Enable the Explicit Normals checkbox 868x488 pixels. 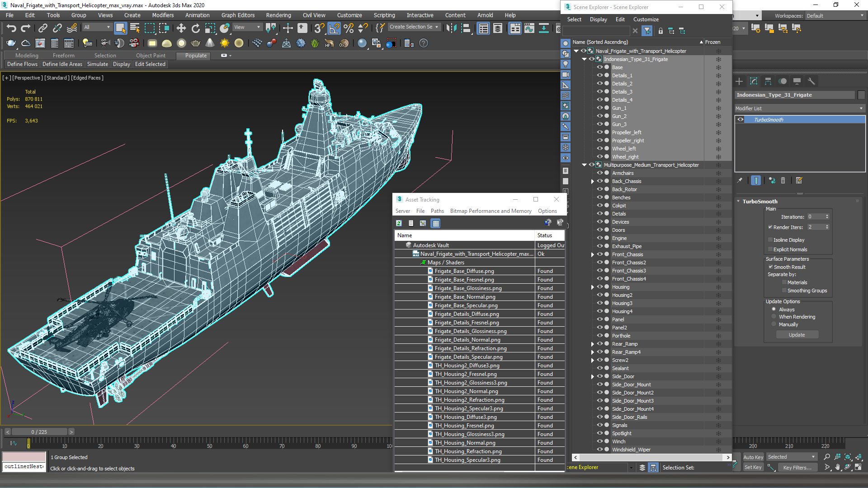pos(770,249)
